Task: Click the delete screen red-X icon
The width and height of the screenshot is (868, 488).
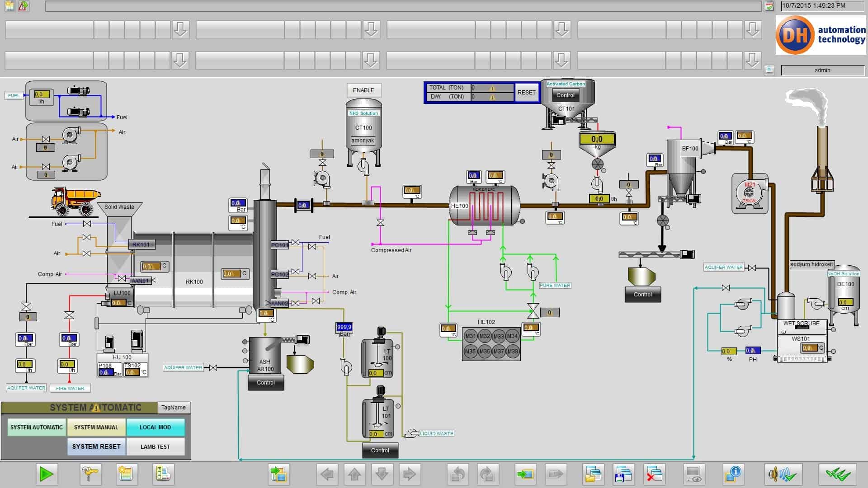Action: point(654,474)
